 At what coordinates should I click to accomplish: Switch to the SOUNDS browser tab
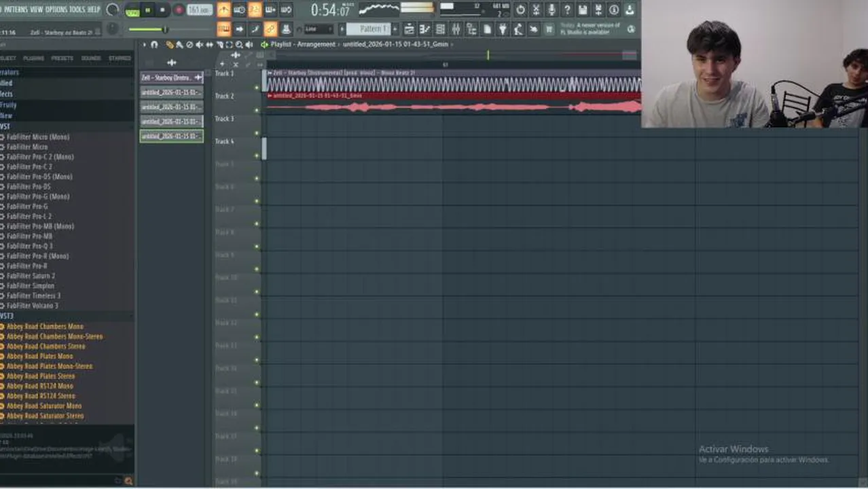coord(91,58)
